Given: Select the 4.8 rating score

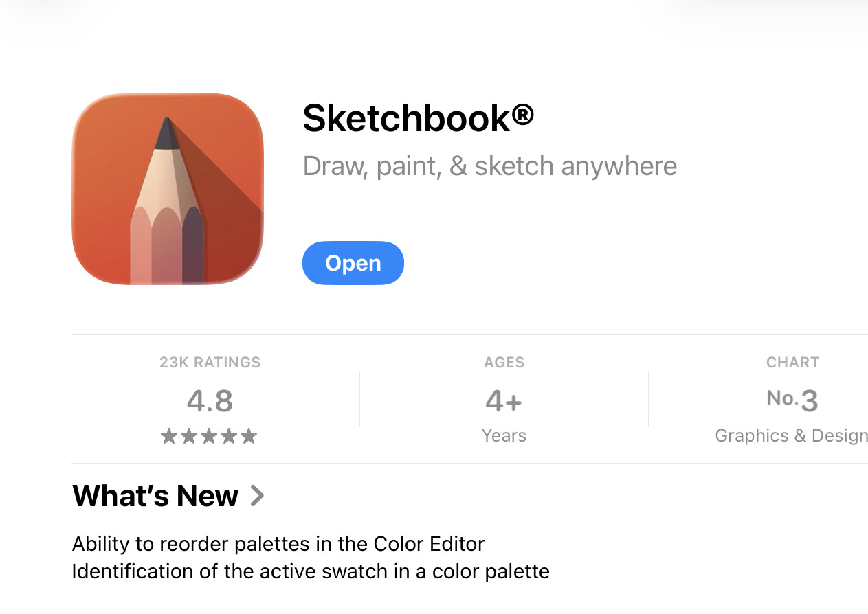Looking at the screenshot, I should (x=210, y=401).
